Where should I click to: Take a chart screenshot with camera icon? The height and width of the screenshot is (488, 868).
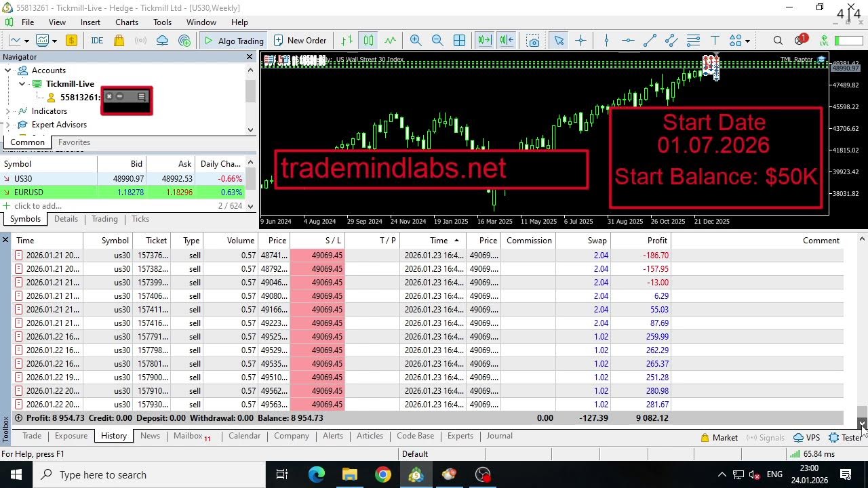(x=533, y=41)
